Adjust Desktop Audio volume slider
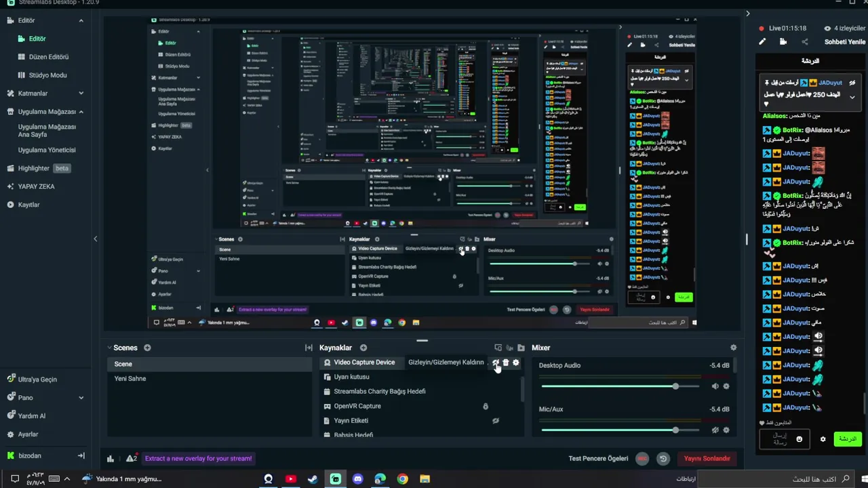The width and height of the screenshot is (868, 488). 620,386
